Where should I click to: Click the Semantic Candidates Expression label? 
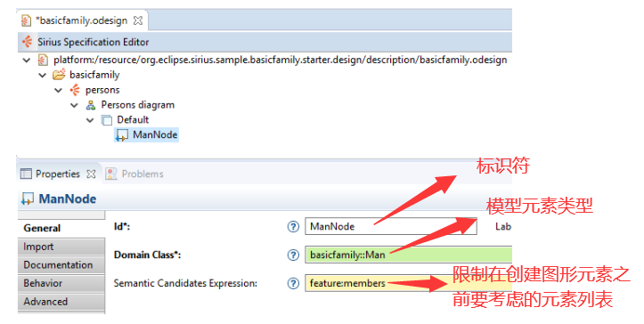185,283
